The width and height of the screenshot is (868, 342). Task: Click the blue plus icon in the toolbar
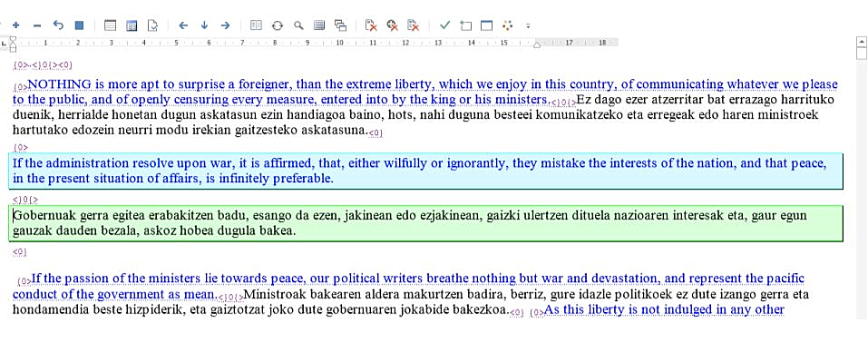tap(15, 24)
